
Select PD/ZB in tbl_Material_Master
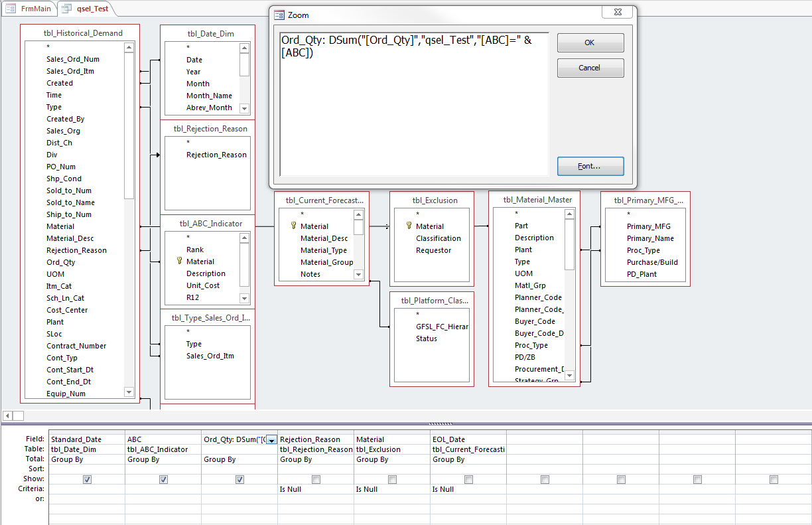[x=525, y=357]
